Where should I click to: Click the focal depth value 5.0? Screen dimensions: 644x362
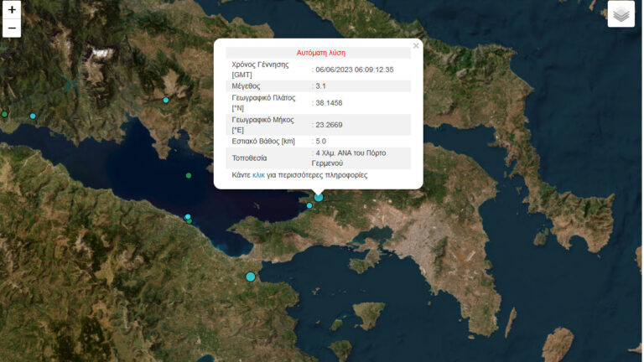[x=321, y=142]
